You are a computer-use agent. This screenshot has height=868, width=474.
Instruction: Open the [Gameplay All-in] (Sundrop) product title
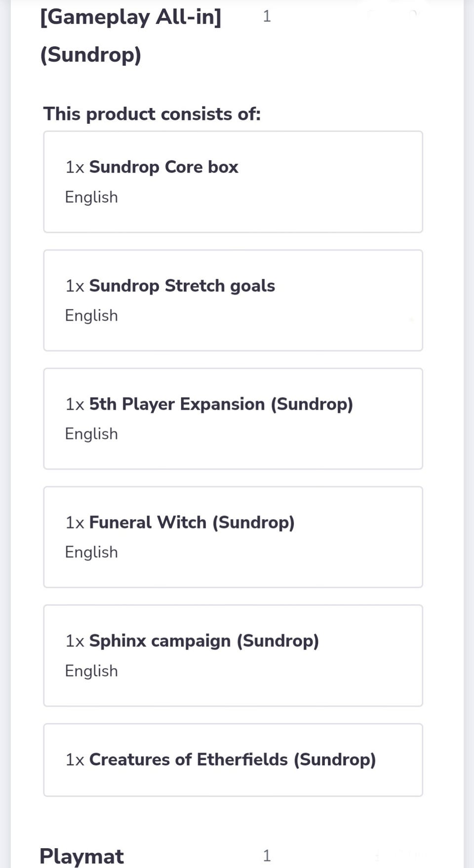tap(130, 36)
